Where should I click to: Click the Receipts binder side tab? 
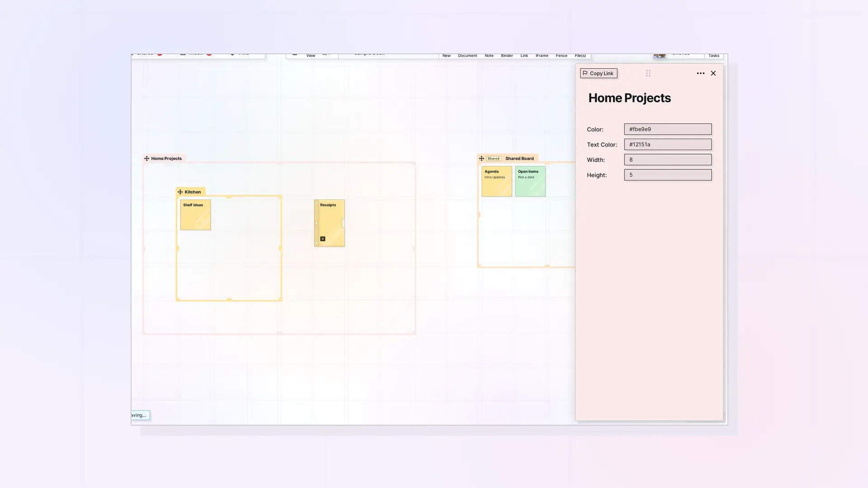coord(343,223)
